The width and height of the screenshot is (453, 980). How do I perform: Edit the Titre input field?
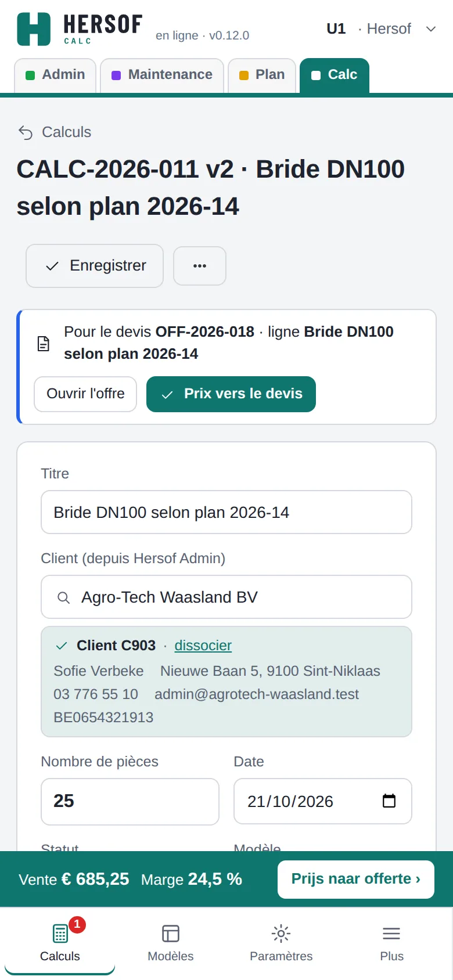point(227,512)
